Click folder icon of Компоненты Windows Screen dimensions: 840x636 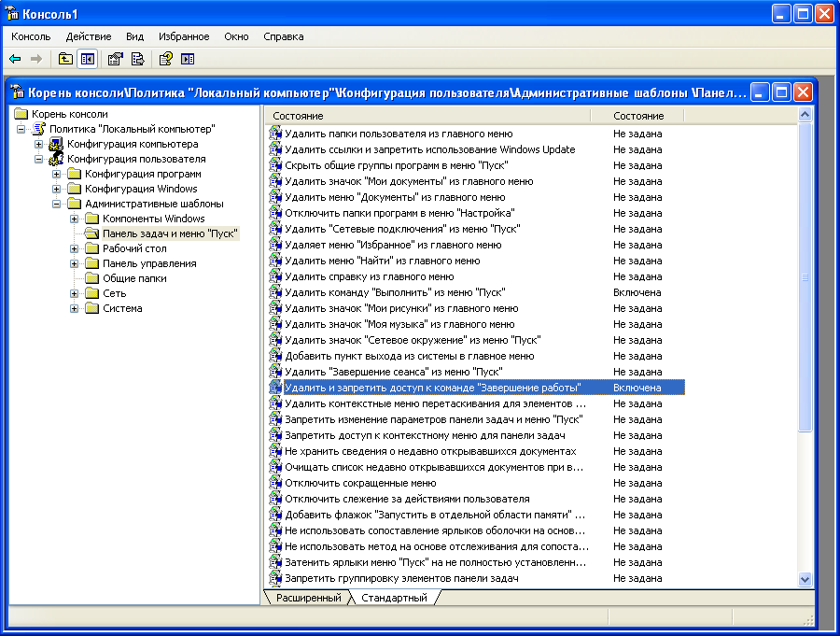pos(92,219)
